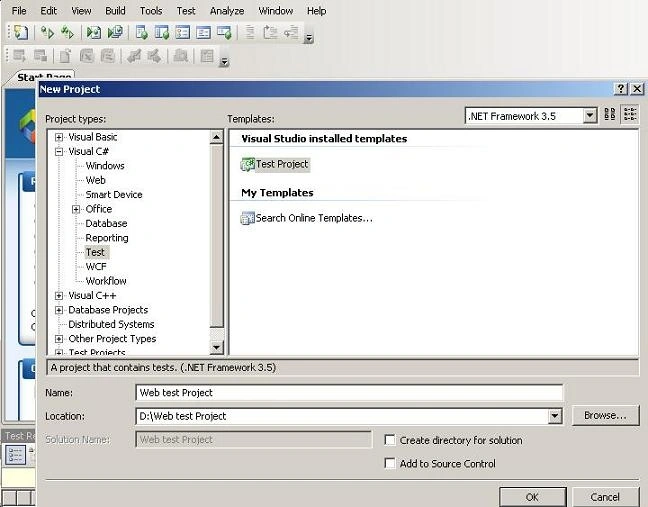Open the Location path dropdown arrow

(555, 416)
